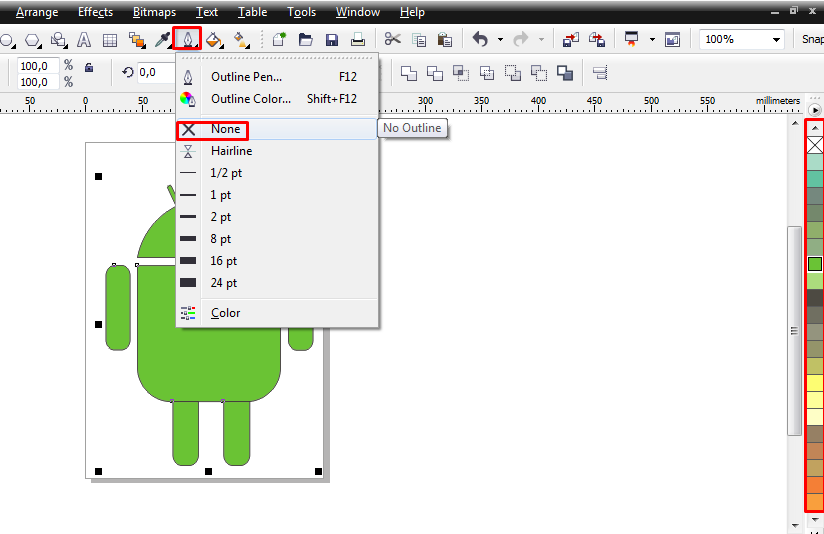Screen dimensions: 824x534
Task: Open the Window menu
Action: tap(357, 12)
